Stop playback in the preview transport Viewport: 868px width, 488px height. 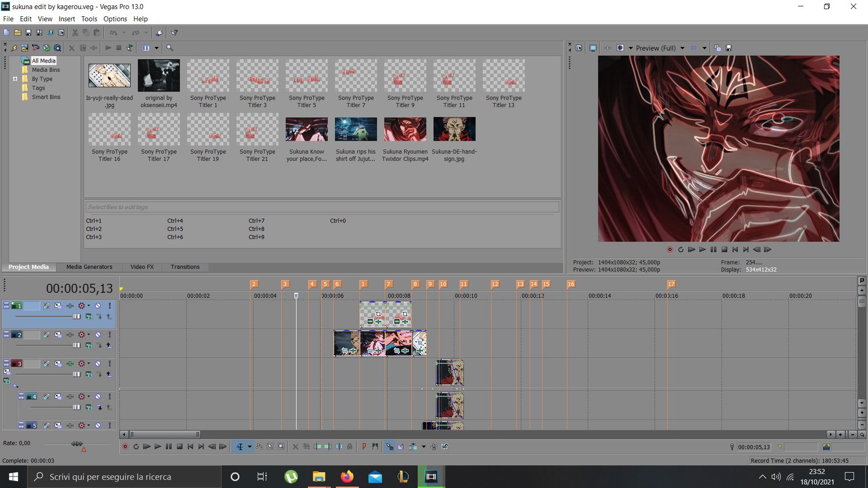click(724, 249)
